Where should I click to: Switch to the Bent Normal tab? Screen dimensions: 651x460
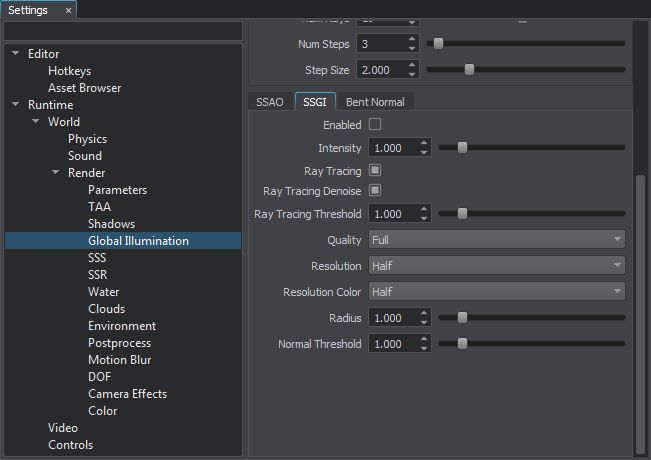tap(374, 102)
